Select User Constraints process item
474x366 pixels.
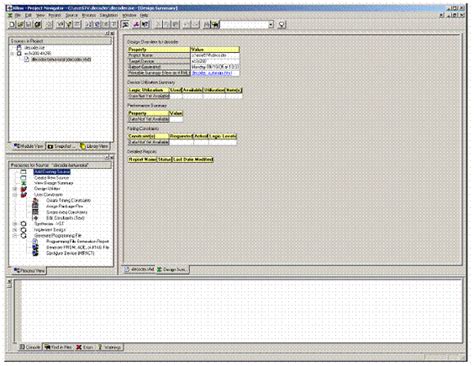click(48, 195)
